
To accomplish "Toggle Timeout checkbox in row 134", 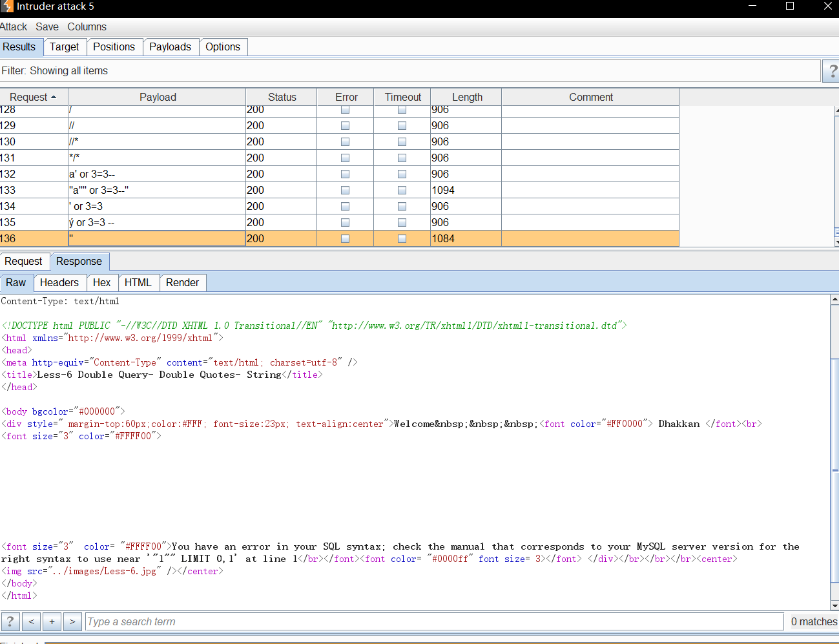I will point(402,206).
